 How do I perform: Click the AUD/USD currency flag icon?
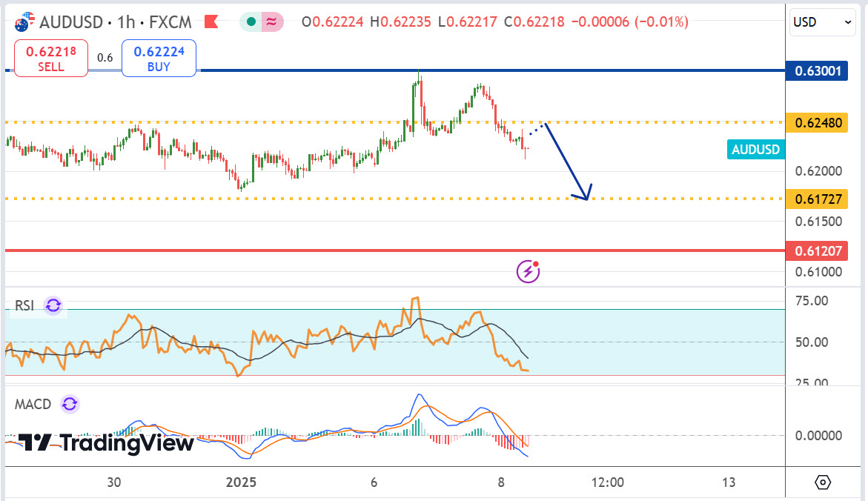(24, 21)
